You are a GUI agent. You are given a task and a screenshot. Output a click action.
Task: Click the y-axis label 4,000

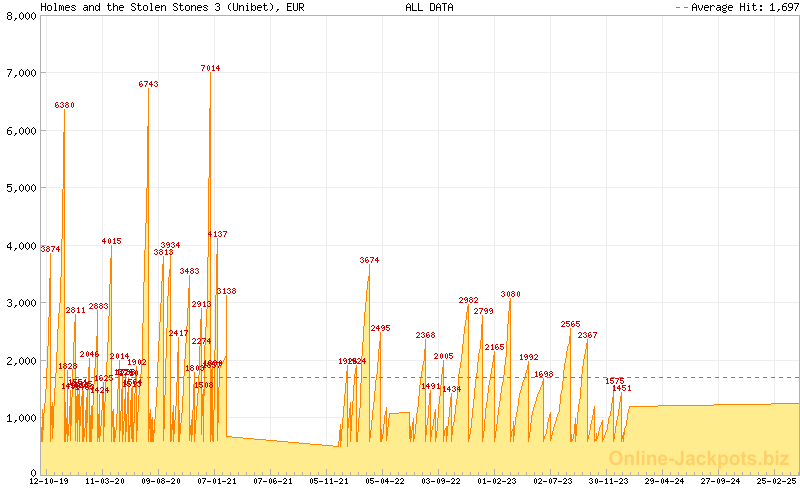pyautogui.click(x=21, y=246)
